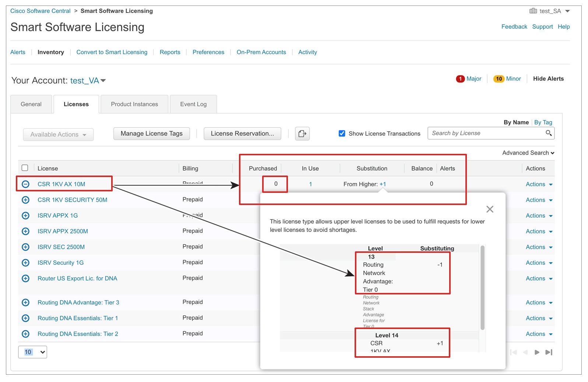This screenshot has height=382, width=588.
Task: Toggle Show License Transactions checkbox
Action: point(342,133)
